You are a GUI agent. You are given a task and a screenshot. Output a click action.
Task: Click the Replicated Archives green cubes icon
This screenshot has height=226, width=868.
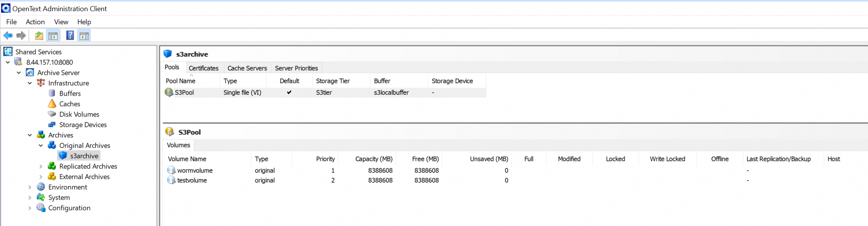(x=52, y=166)
